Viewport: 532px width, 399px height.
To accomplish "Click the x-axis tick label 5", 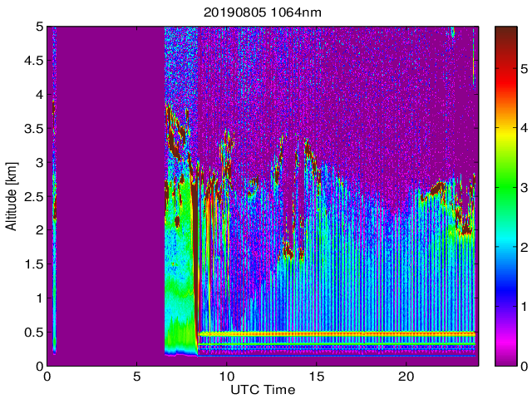I will [137, 376].
